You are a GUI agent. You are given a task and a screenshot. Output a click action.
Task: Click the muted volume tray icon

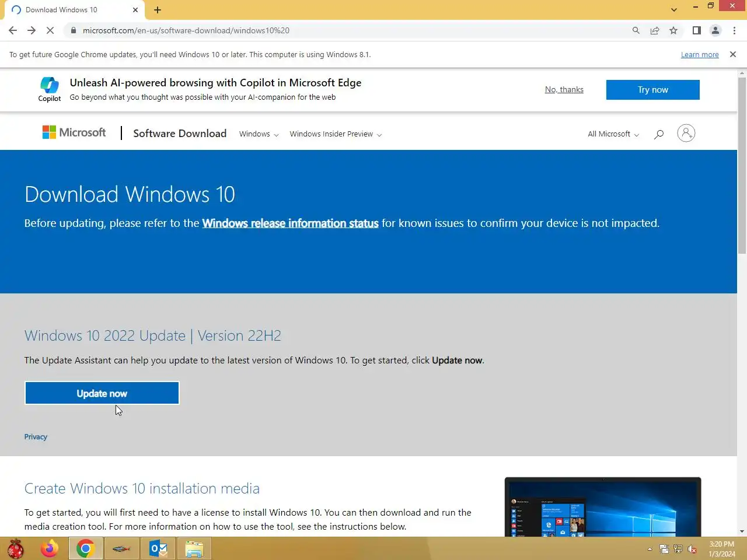coord(692,549)
